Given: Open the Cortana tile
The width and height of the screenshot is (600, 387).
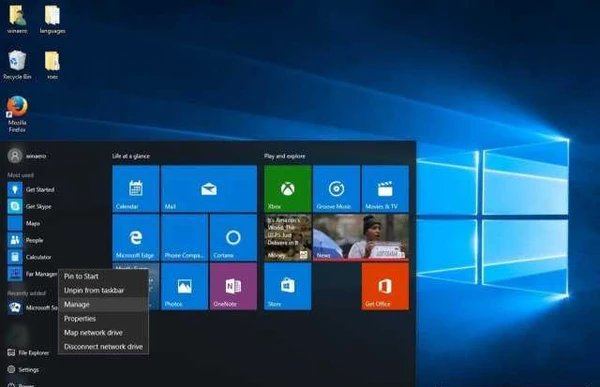Looking at the screenshot, I should point(233,237).
